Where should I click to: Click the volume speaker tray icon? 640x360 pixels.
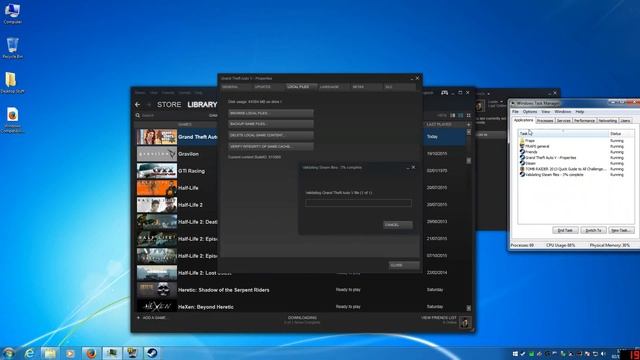click(603, 354)
